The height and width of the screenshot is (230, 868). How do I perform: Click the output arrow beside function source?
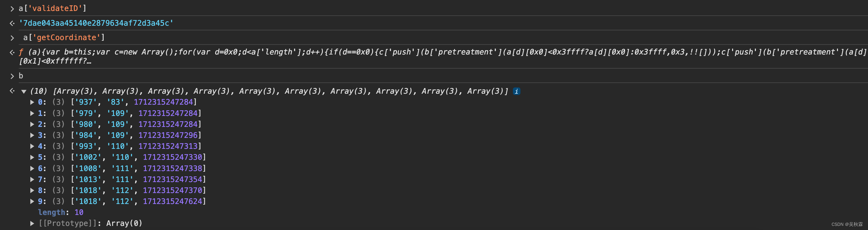point(12,52)
